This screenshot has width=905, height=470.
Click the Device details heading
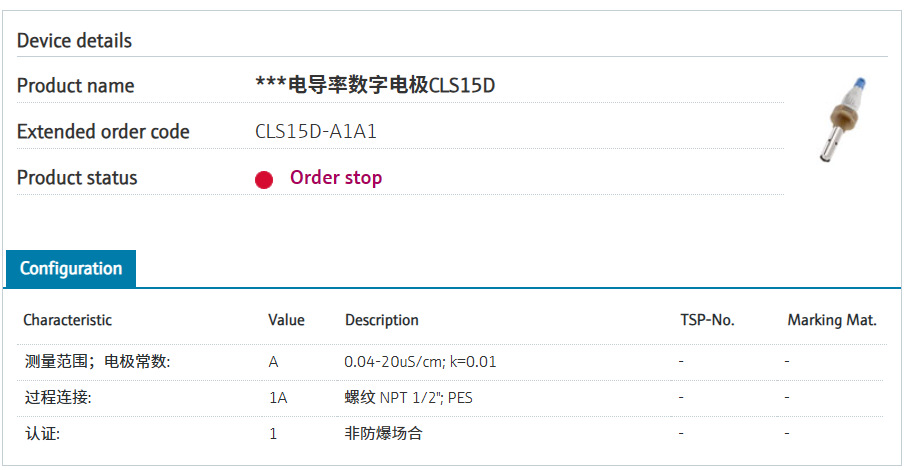tap(75, 41)
